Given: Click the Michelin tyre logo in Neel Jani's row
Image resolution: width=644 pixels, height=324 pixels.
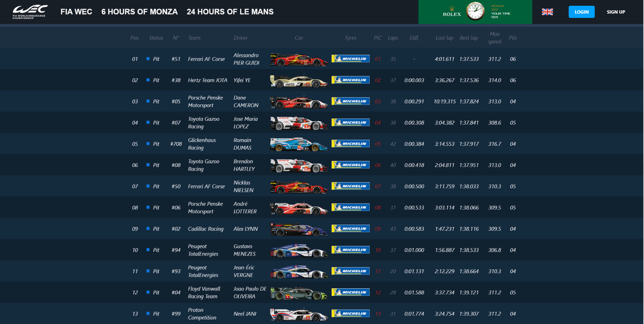Looking at the screenshot, I should (350, 313).
